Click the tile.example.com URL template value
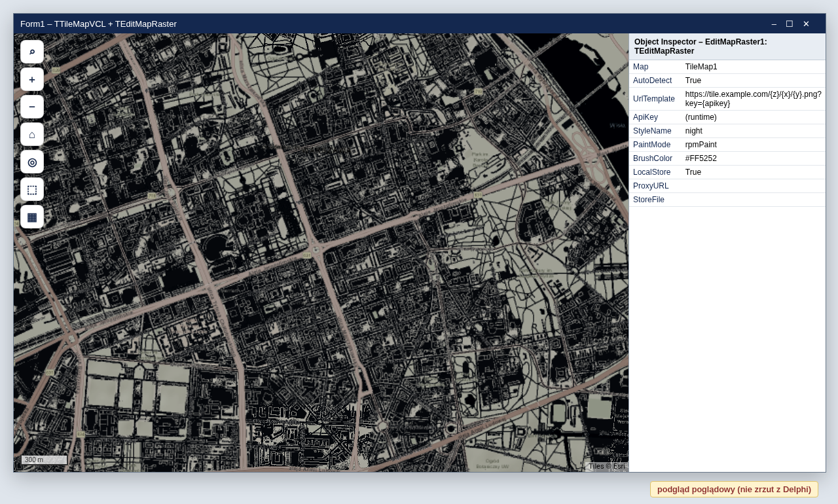This screenshot has width=838, height=504. pyautogui.click(x=753, y=99)
